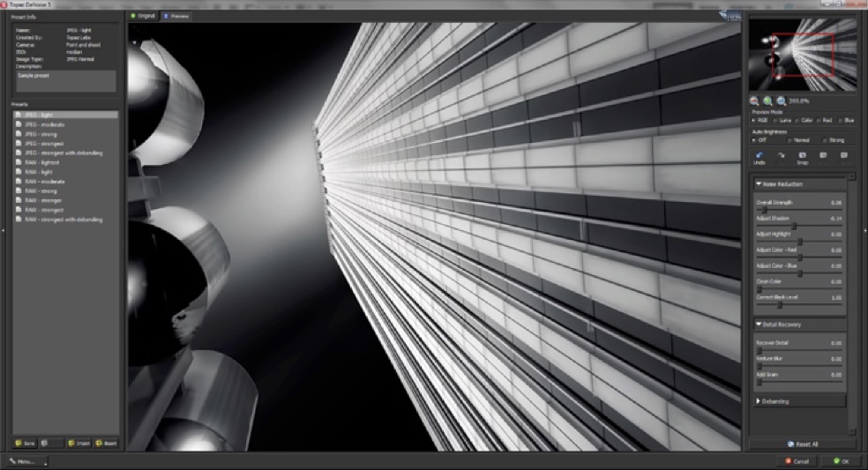Select Luma preview mode
The height and width of the screenshot is (470, 868).
[775, 120]
